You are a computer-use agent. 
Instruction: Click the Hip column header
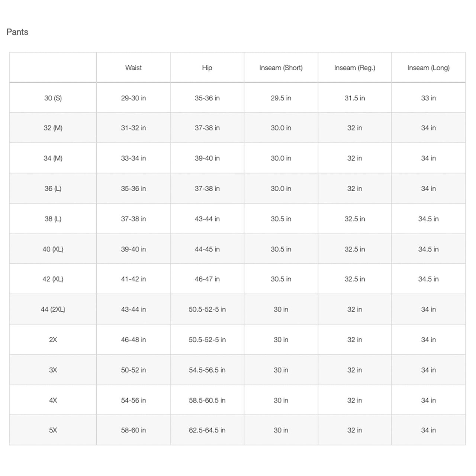coord(207,68)
